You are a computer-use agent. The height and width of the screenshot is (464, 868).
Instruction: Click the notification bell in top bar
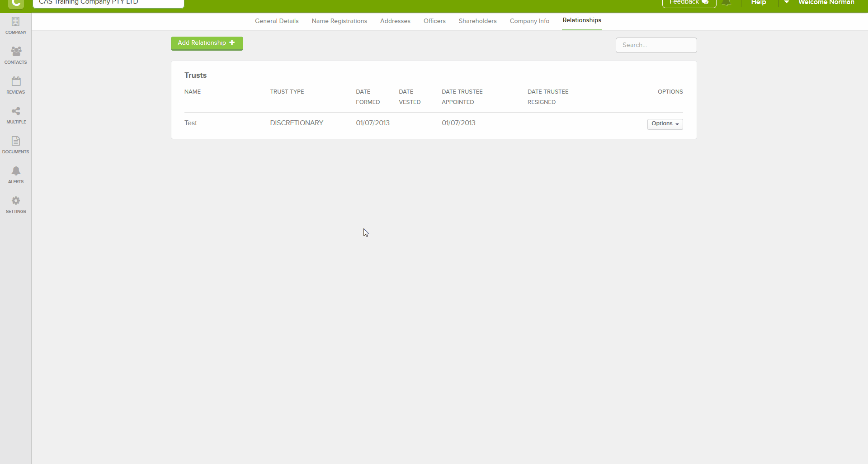pos(726,3)
